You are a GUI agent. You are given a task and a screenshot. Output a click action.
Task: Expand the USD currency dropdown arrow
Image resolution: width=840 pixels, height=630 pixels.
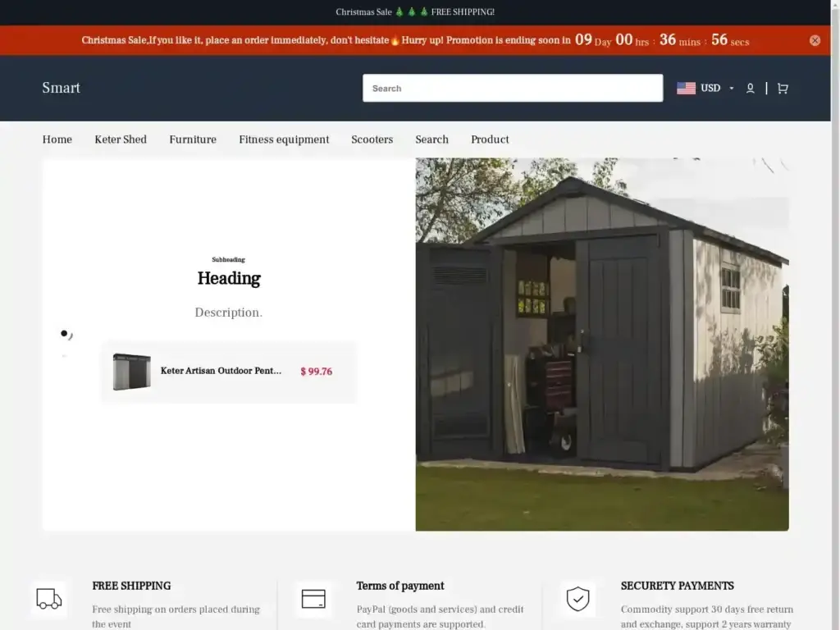(732, 89)
